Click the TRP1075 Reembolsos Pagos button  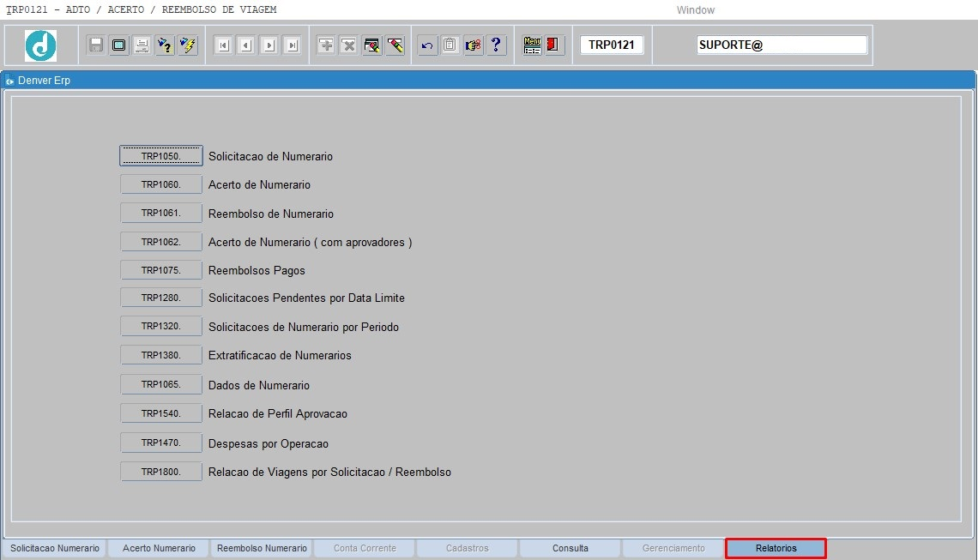[x=160, y=270]
